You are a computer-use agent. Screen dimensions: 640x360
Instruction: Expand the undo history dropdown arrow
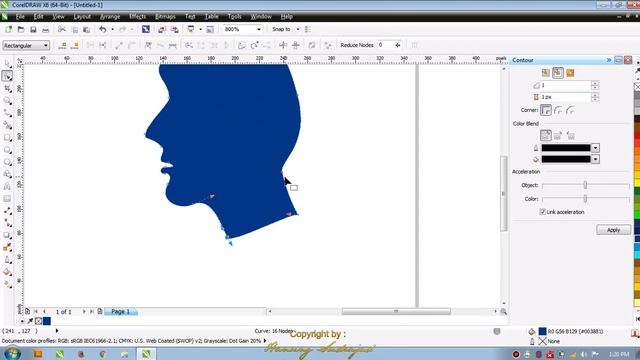[112, 29]
